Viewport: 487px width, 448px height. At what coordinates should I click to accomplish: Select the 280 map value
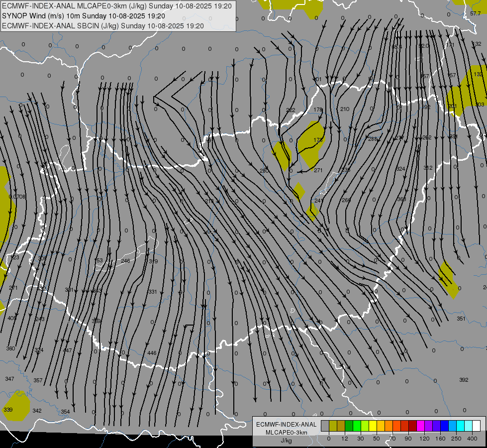(264, 171)
